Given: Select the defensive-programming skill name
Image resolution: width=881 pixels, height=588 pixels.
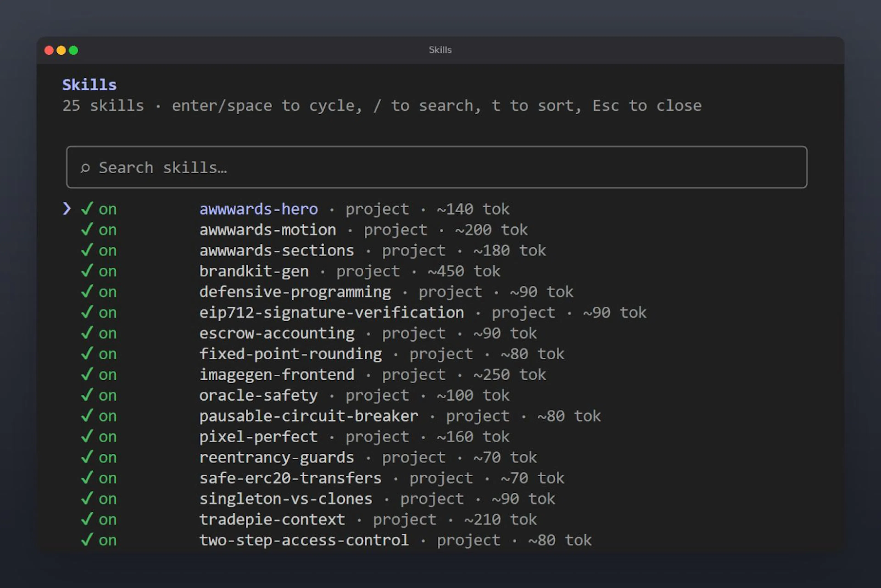Looking at the screenshot, I should click(295, 292).
